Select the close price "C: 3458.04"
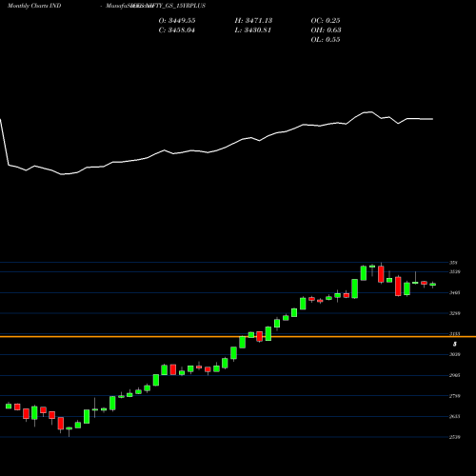Screen dimensions: 476x476 pos(177,30)
